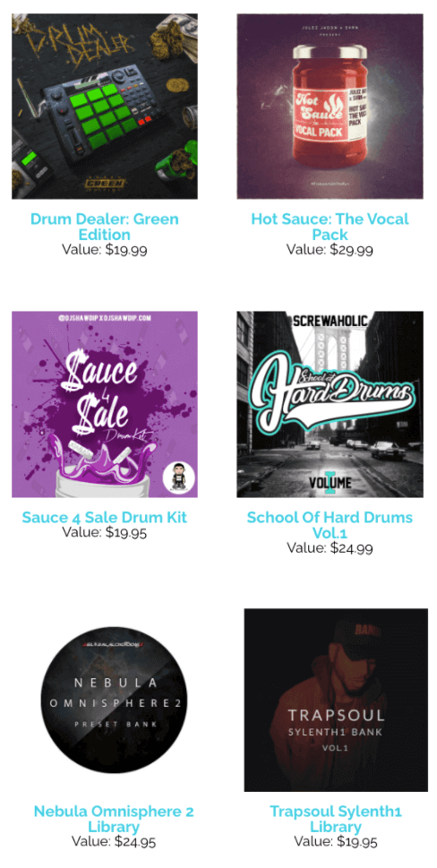The image size is (437, 868).
Task: Open the Hot Sauce: The Vocal Pack link
Action: click(330, 226)
